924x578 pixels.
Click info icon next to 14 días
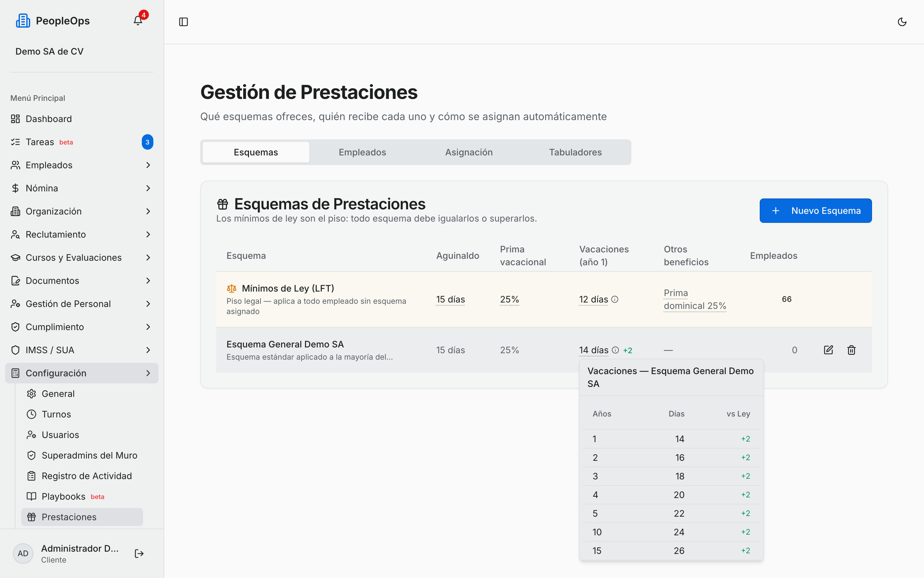(x=615, y=350)
